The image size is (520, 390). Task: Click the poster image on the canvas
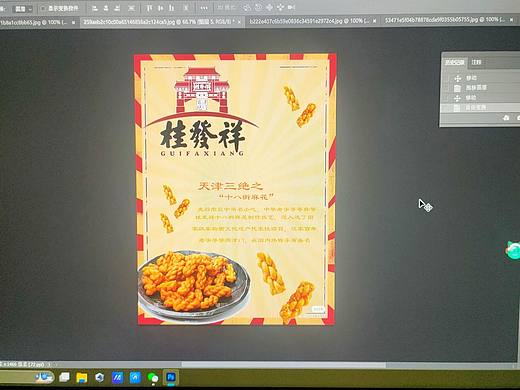pyautogui.click(x=235, y=189)
